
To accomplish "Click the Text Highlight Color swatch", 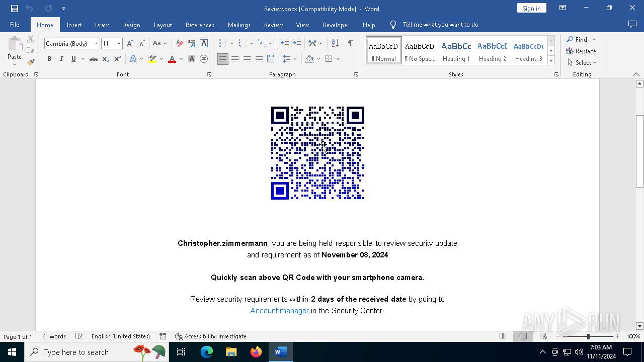I will click(x=152, y=59).
